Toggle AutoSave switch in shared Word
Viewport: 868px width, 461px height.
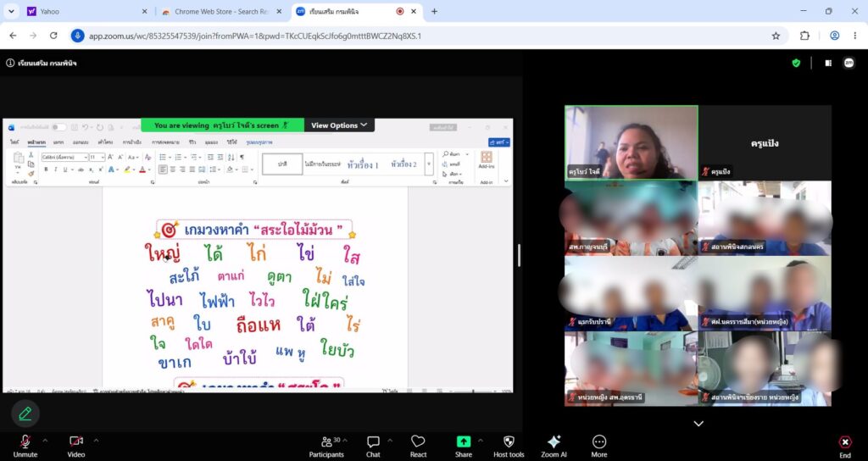(x=58, y=128)
